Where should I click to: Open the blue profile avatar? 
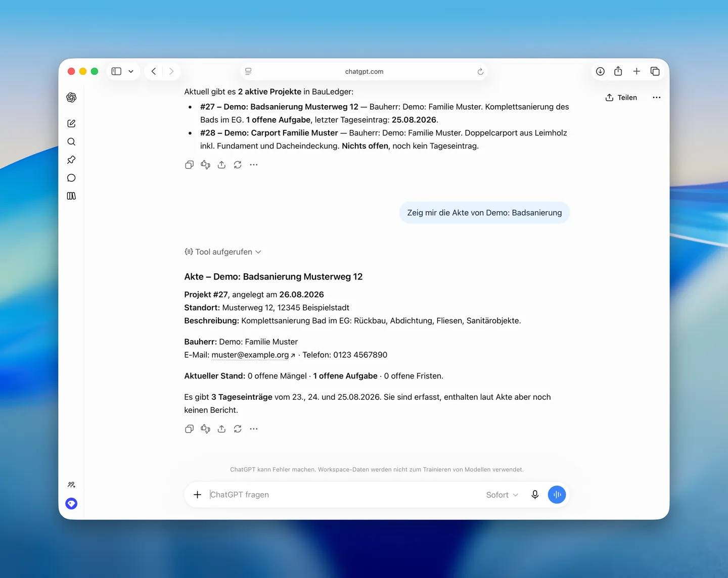[71, 503]
